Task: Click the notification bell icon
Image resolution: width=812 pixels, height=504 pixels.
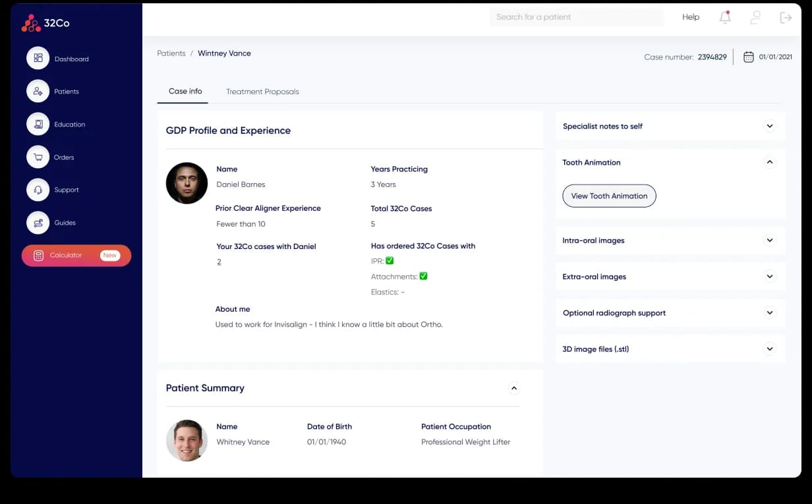Action: coord(725,17)
